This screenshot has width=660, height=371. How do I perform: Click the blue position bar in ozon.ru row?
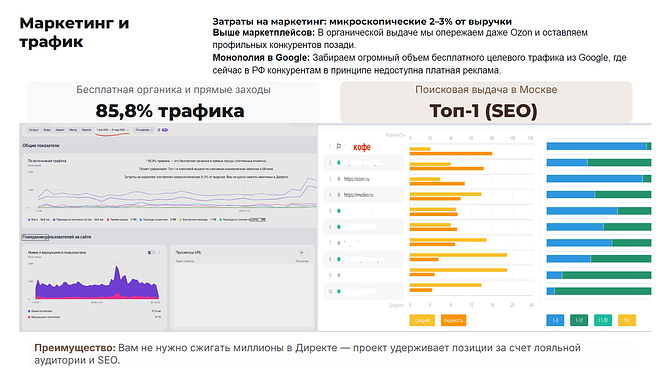[594, 179]
